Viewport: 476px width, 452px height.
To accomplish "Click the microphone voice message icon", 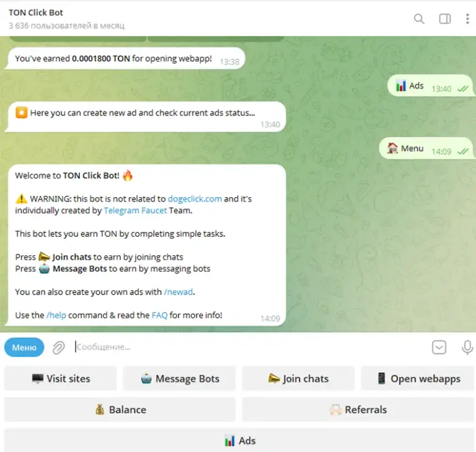I will point(467,347).
